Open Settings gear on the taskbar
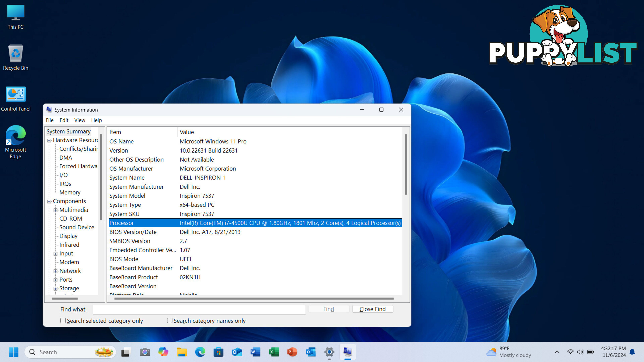The width and height of the screenshot is (644, 362). coord(329,352)
